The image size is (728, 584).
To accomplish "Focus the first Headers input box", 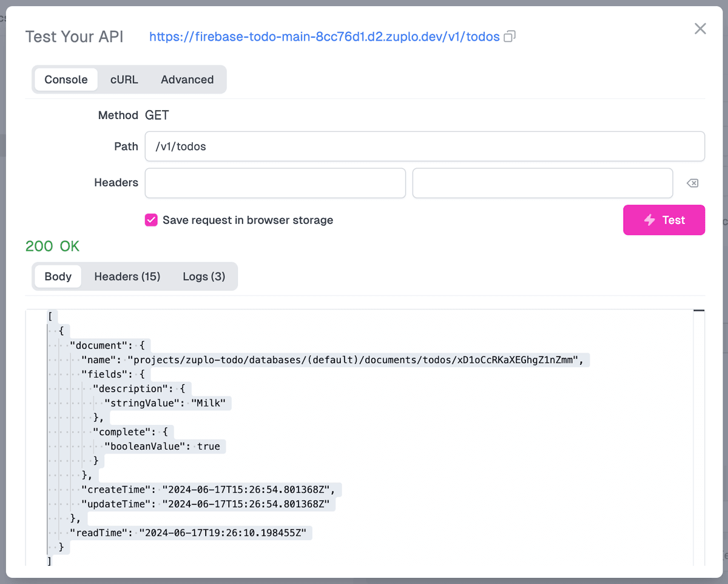I will click(275, 183).
